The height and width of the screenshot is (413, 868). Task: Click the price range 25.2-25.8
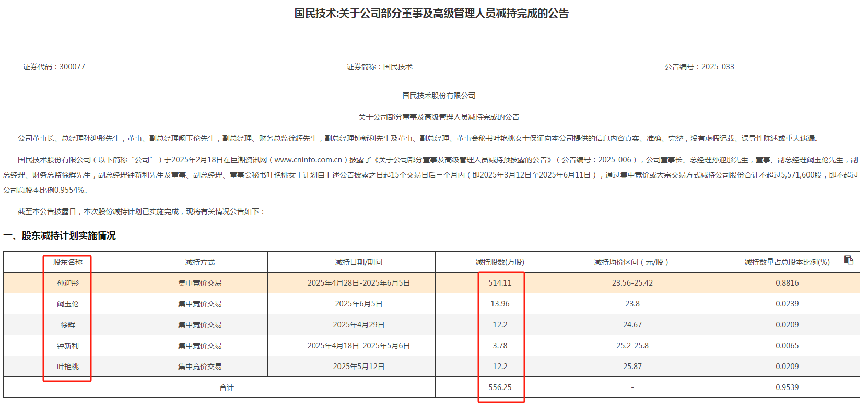[632, 346]
